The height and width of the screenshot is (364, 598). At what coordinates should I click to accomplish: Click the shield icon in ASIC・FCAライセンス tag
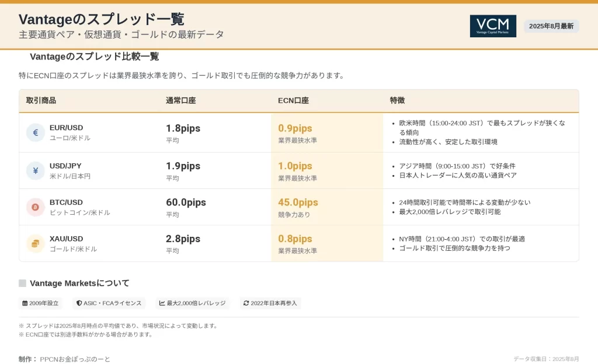click(x=79, y=303)
